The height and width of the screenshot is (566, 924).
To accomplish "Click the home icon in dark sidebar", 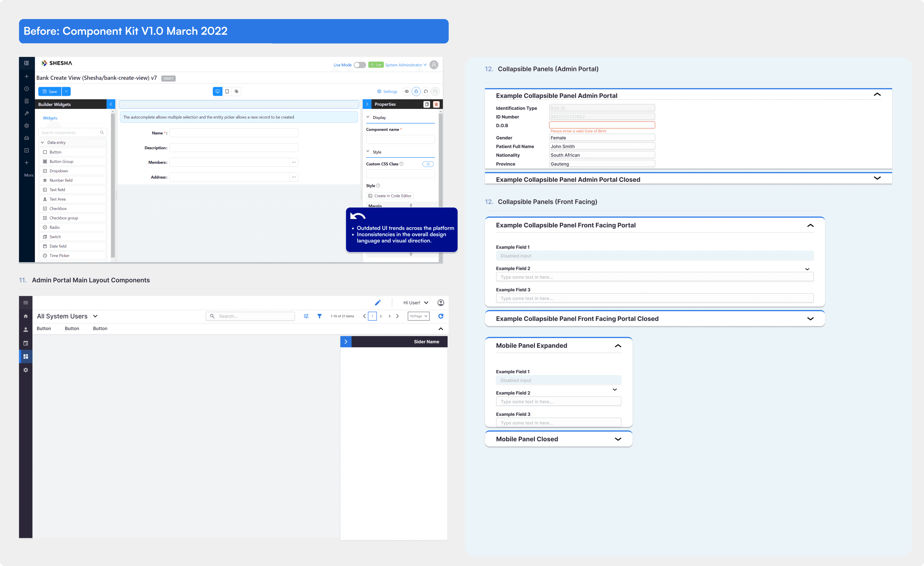I will pyautogui.click(x=25, y=316).
